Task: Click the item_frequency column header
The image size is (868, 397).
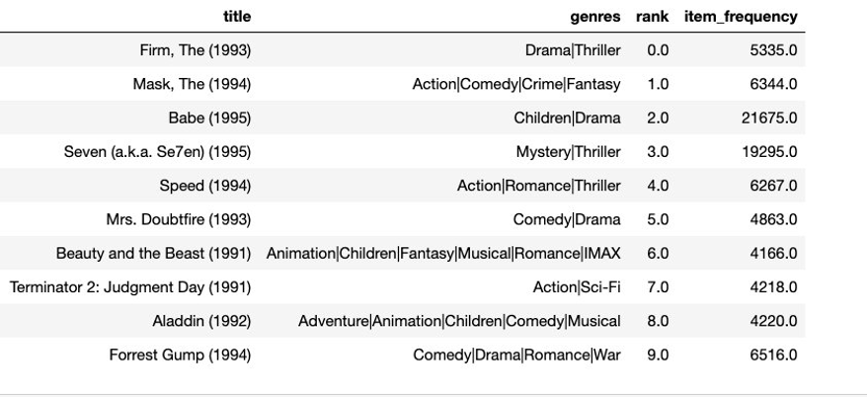Action: (741, 17)
